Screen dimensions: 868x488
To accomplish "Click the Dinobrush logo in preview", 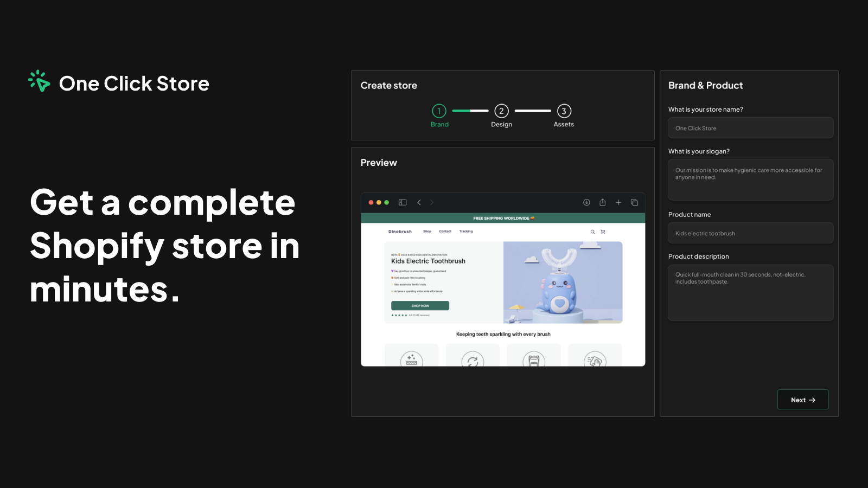I will pos(400,232).
